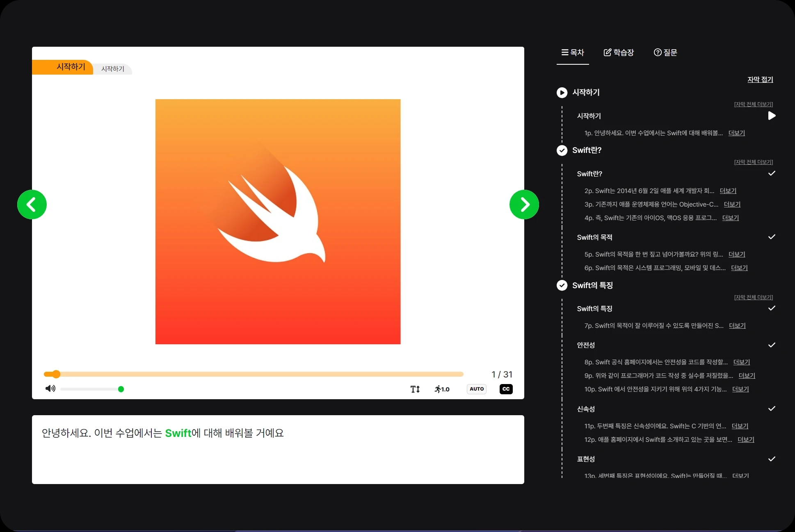The image size is (795, 532).
Task: Click the green Swift word in the caption
Action: tap(178, 433)
